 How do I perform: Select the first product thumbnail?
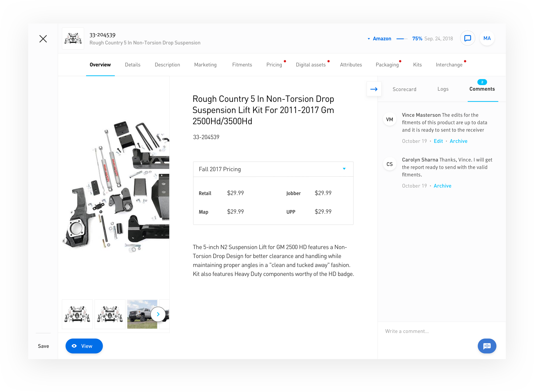click(x=77, y=314)
